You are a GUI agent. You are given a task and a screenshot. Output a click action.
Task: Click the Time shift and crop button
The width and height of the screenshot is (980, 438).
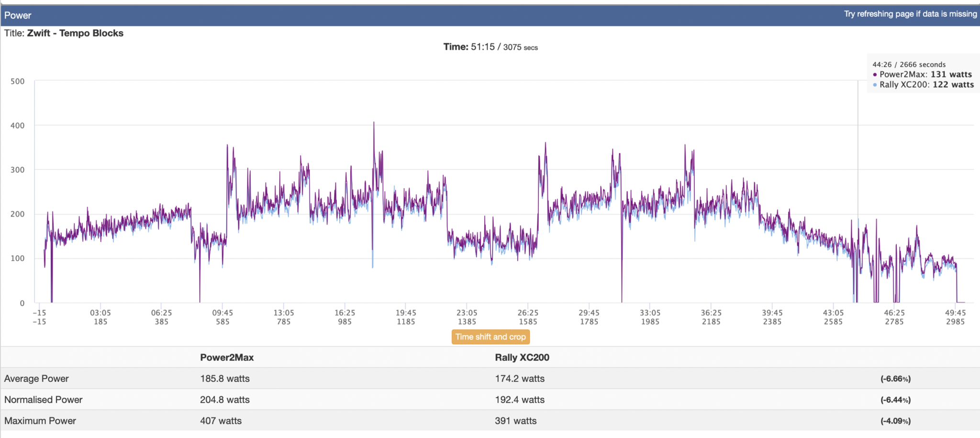pos(490,337)
